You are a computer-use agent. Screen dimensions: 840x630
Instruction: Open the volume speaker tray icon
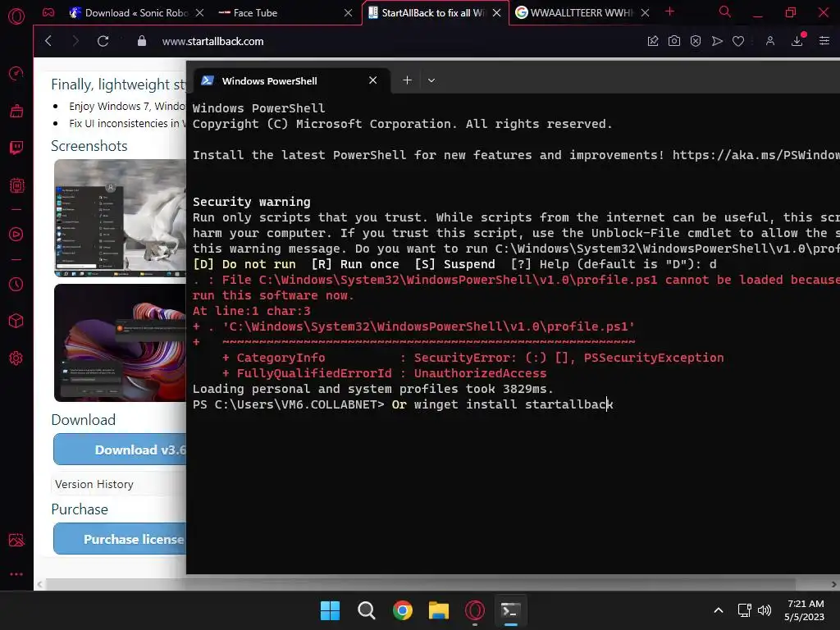(x=765, y=610)
